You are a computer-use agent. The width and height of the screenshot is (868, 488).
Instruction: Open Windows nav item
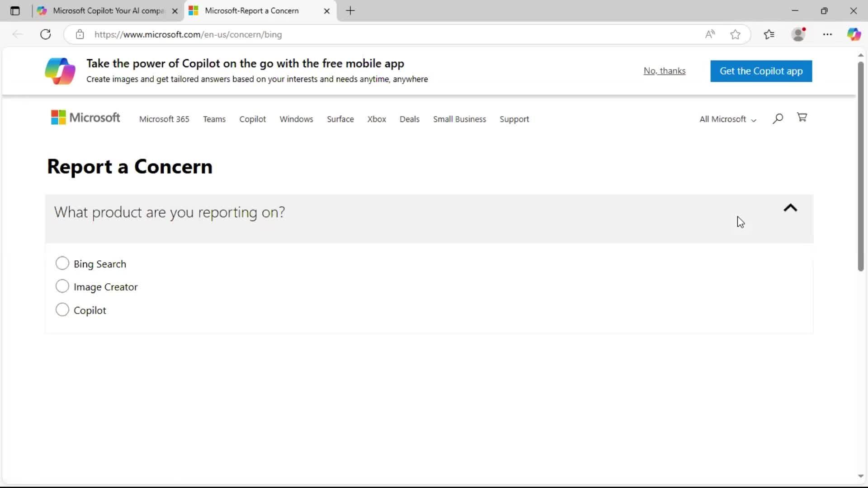[296, 119]
